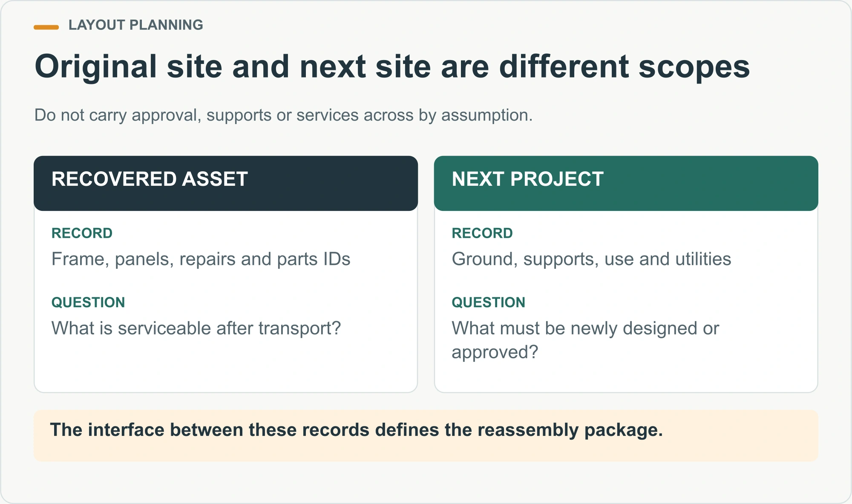Click the footer note about reassembly package
The height and width of the screenshot is (504, 852).
(426, 435)
